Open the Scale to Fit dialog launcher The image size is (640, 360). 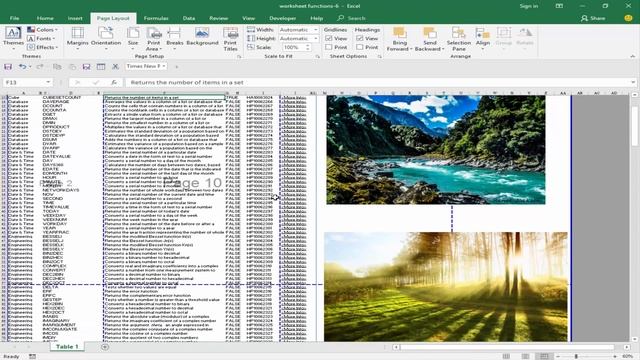point(318,57)
